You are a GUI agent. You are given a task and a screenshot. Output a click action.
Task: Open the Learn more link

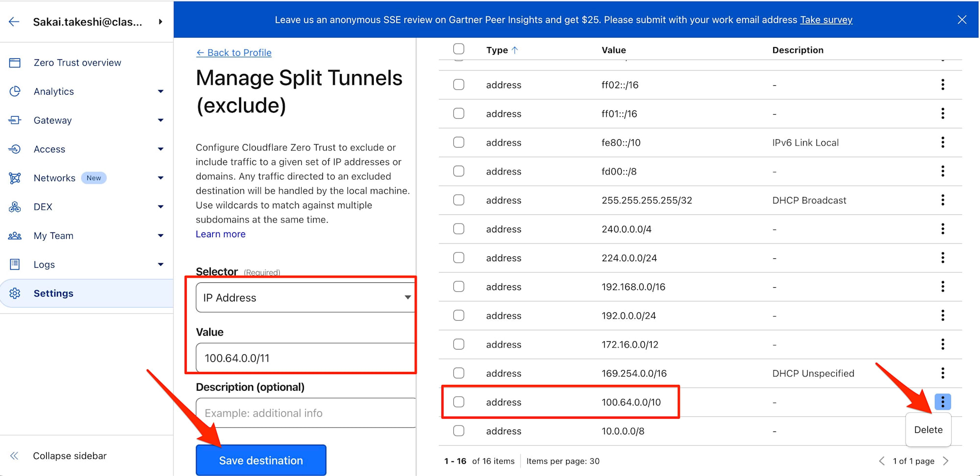[x=220, y=234]
